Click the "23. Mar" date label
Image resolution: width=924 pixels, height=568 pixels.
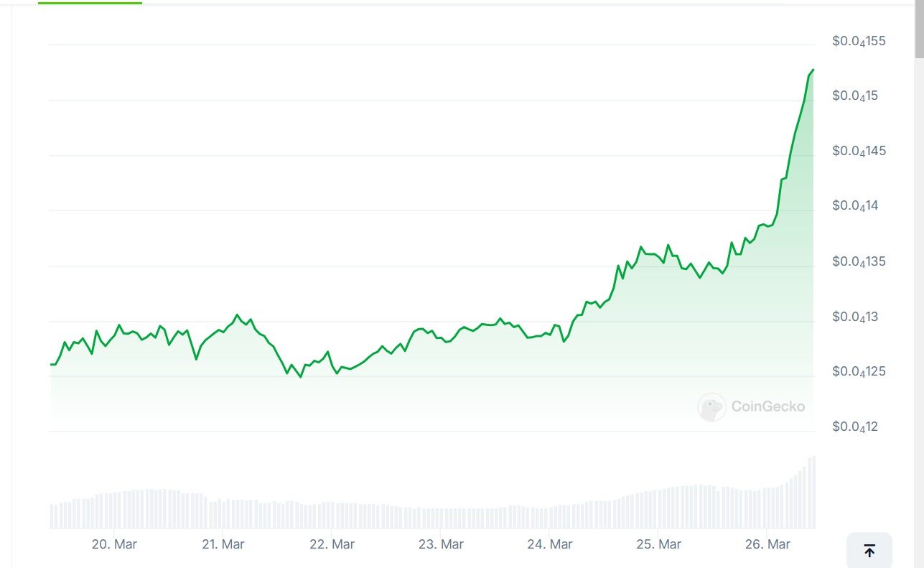pyautogui.click(x=441, y=544)
